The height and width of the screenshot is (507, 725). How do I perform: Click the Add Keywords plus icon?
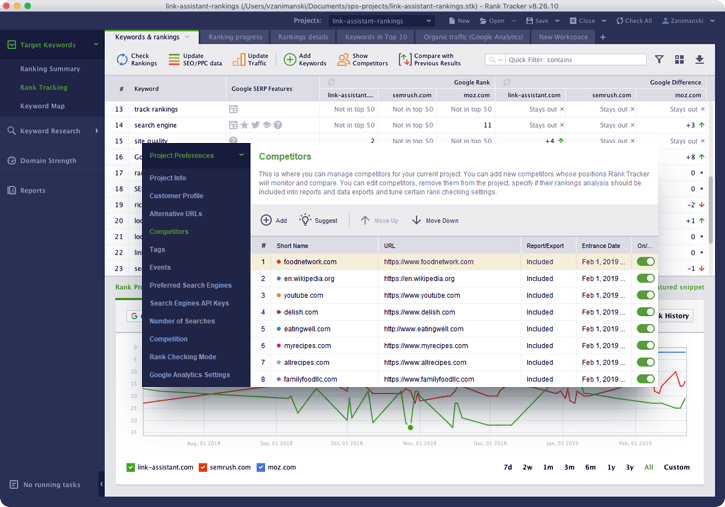click(290, 60)
